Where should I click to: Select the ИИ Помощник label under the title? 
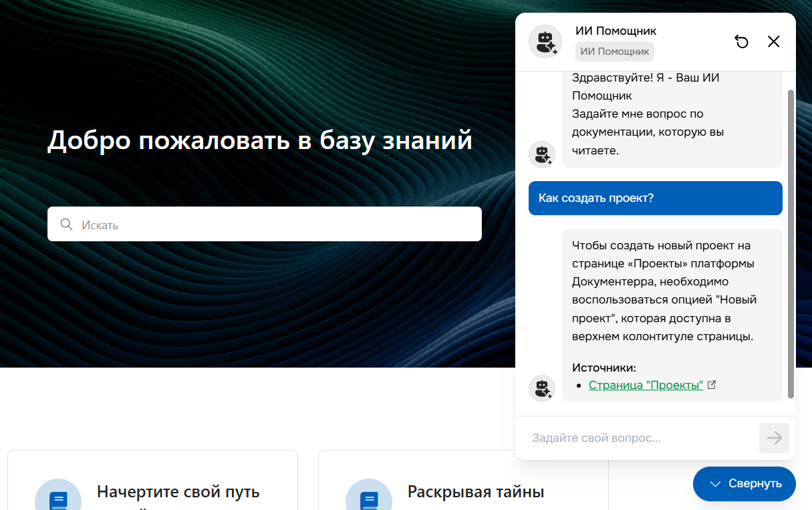(x=614, y=51)
